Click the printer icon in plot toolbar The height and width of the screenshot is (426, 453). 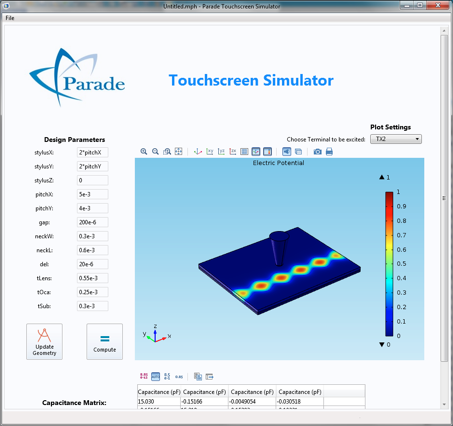tap(329, 152)
